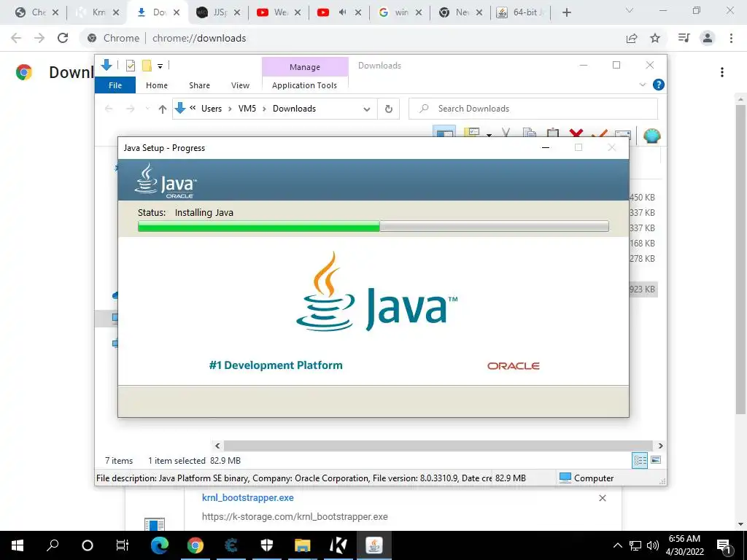Open Chrome downloads page three-dot more actions menu
Viewport: 747px width, 560px height.
tap(722, 72)
